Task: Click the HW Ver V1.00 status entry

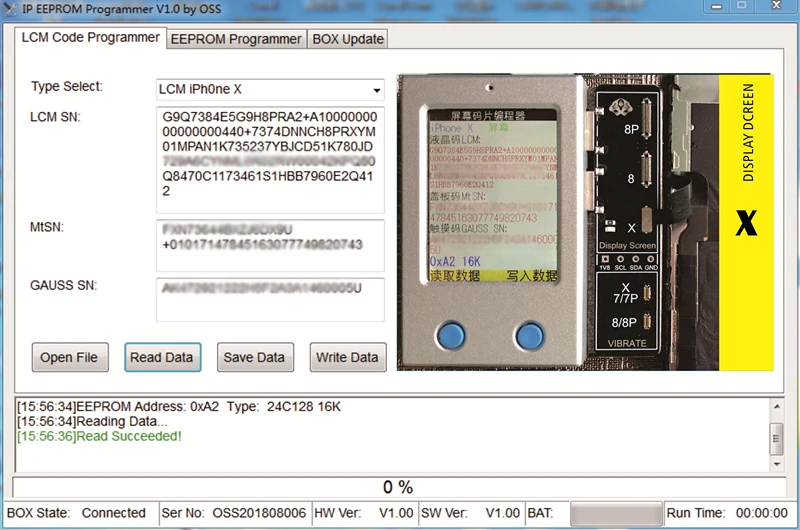Action: pyautogui.click(x=363, y=513)
